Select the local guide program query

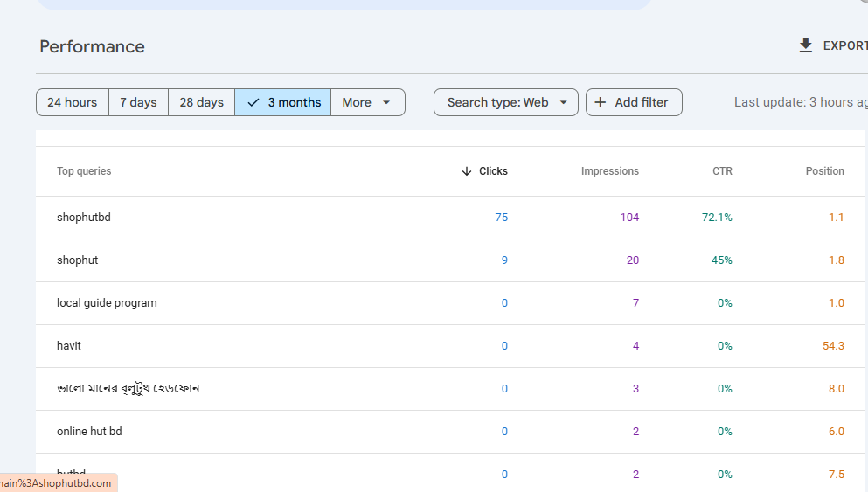tap(107, 303)
